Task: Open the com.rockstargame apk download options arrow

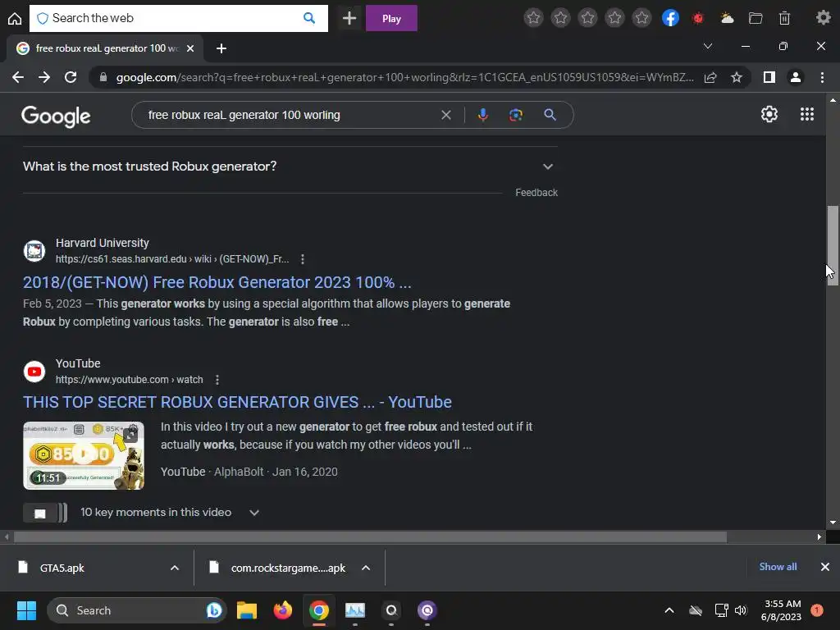Action: [x=366, y=568]
